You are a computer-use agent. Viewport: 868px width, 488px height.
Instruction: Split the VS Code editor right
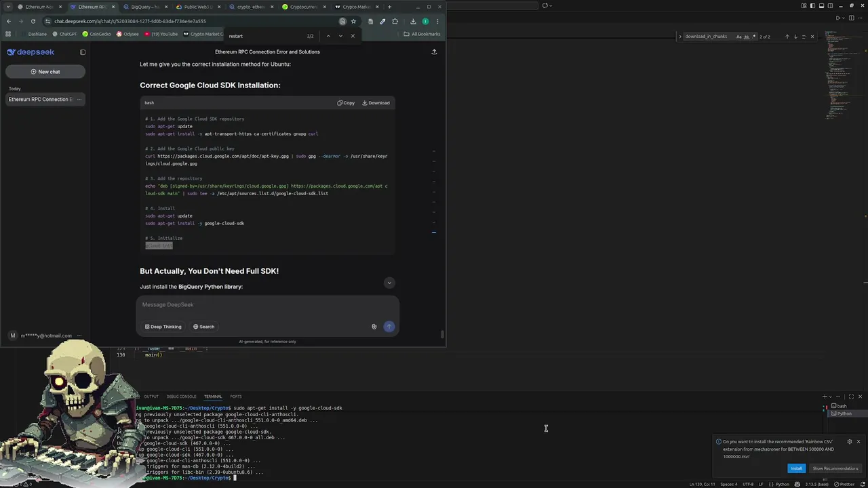[853, 18]
